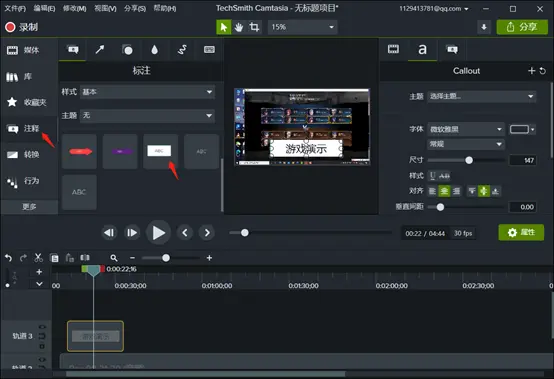This screenshot has width=554, height=379.
Task: Open the 帮助(H) menu
Action: pyautogui.click(x=165, y=8)
